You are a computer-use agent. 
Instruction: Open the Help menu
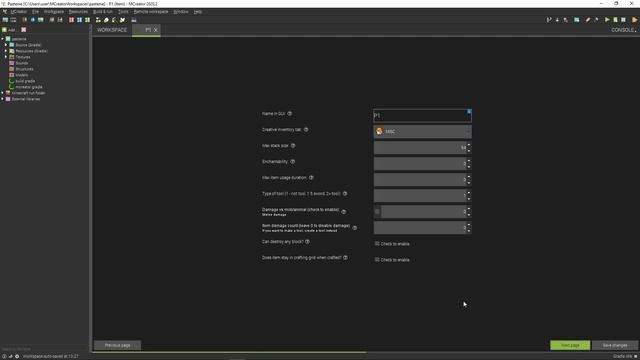click(198, 12)
